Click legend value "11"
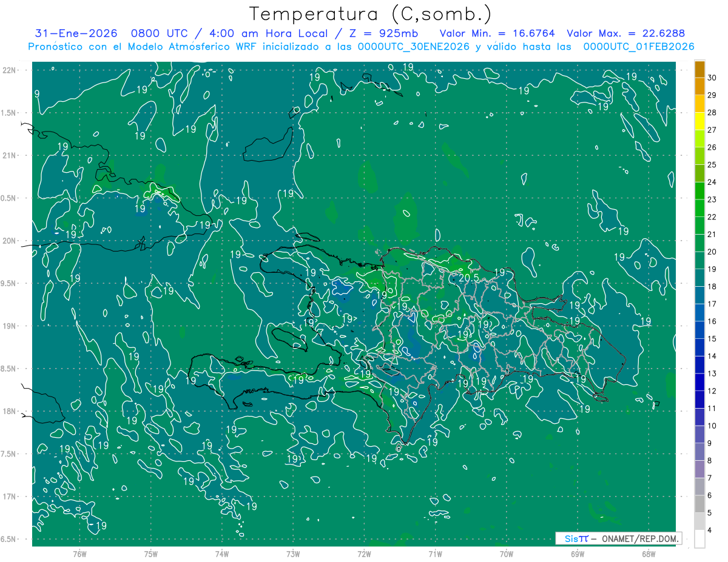 tap(712, 409)
